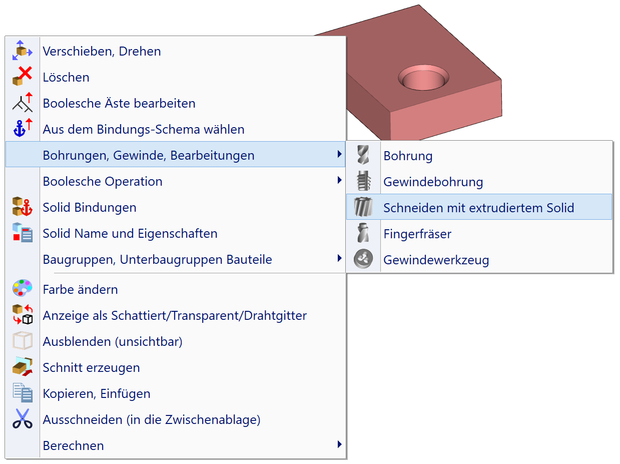The height and width of the screenshot is (464, 620).
Task: Expand the Baugruppen, Unterbaugruppen Bauteile arrow
Action: pos(339,259)
